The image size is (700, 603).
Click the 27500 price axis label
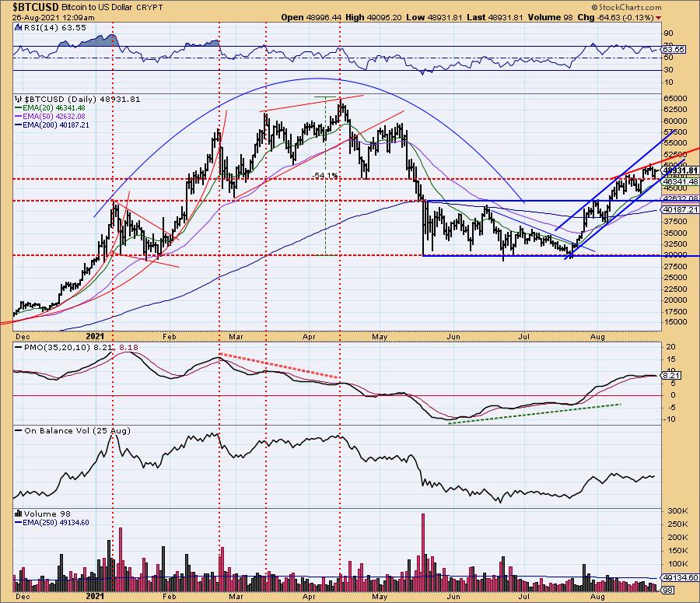675,266
